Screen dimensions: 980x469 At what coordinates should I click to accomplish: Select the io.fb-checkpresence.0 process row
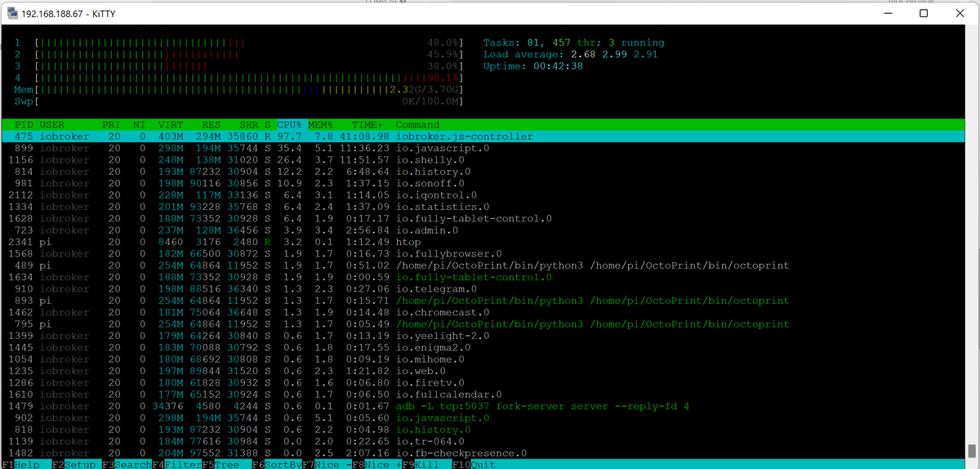coord(482,453)
